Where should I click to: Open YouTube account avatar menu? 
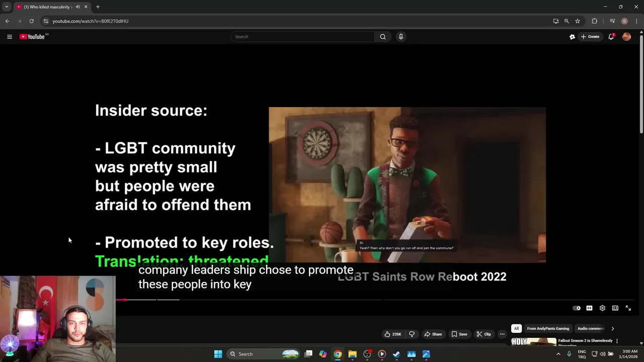click(x=626, y=37)
